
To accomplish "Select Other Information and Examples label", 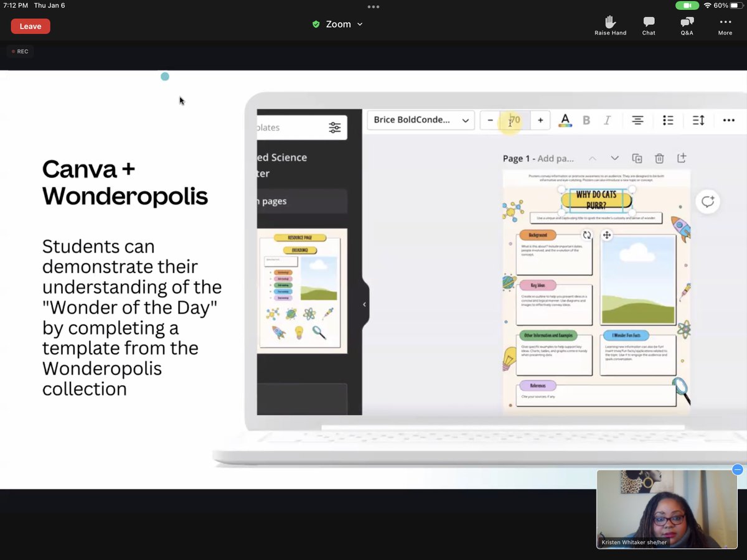I will [x=548, y=335].
